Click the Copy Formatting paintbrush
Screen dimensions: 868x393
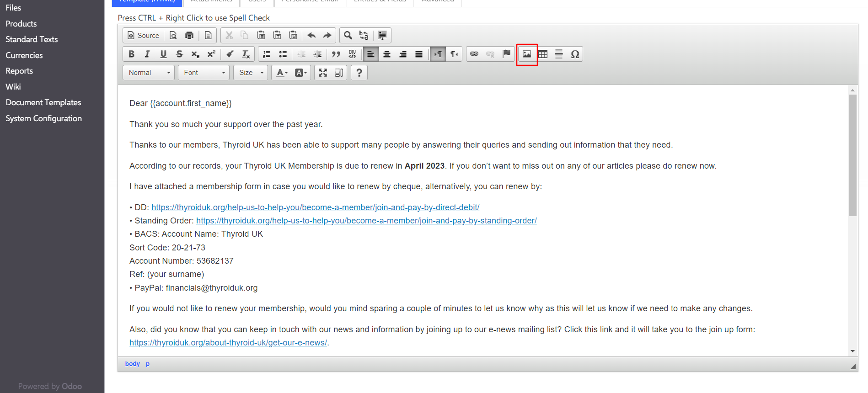click(230, 54)
